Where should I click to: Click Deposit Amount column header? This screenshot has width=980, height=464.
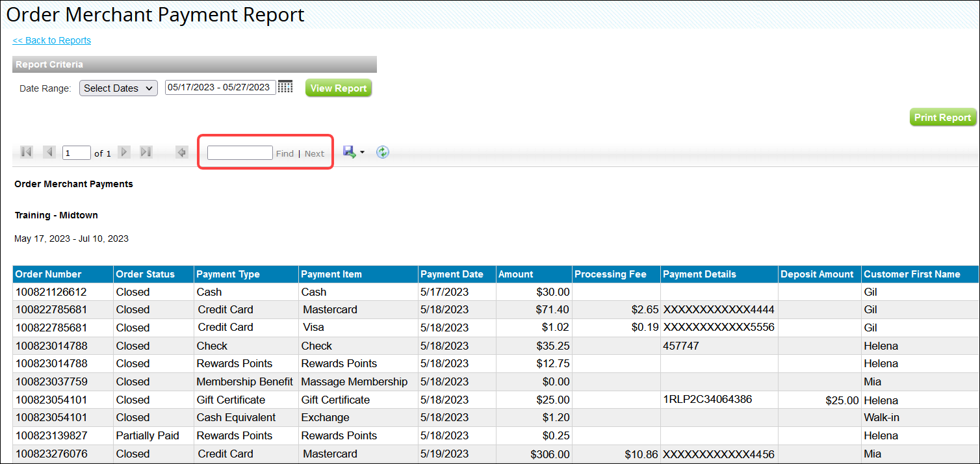point(819,274)
